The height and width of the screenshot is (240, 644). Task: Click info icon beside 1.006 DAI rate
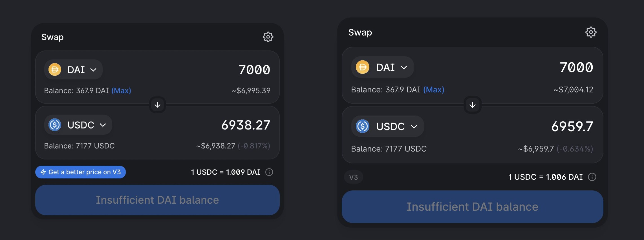[x=592, y=177]
